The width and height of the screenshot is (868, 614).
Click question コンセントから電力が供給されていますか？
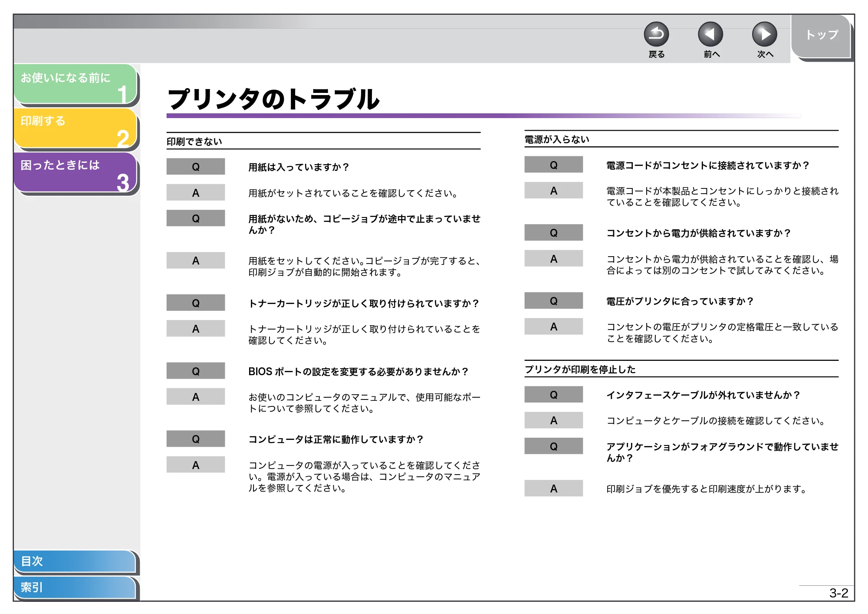(699, 233)
